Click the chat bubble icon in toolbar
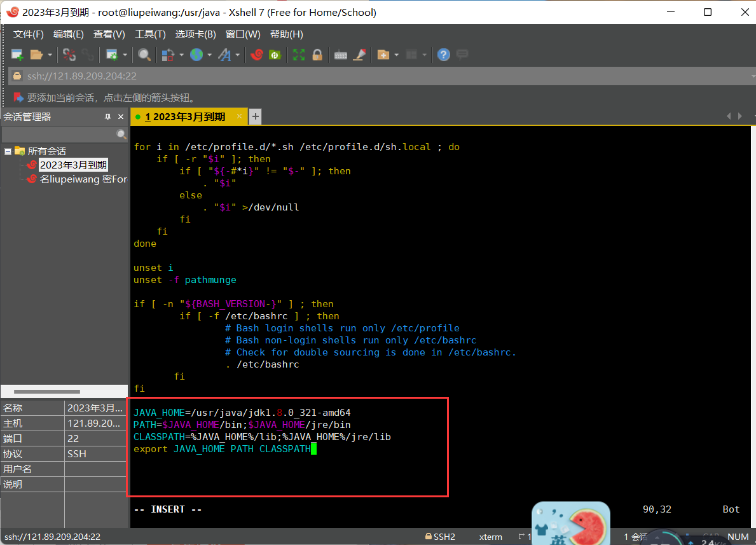756x545 pixels. 462,55
